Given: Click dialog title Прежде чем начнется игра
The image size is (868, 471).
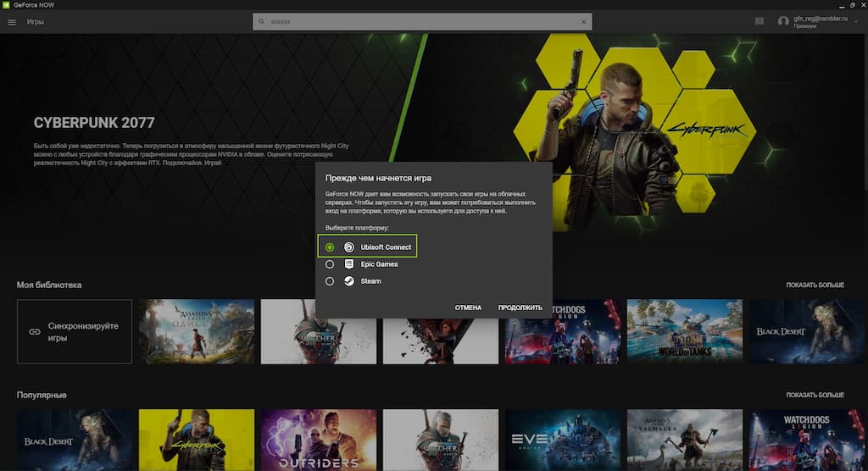Looking at the screenshot, I should click(378, 178).
